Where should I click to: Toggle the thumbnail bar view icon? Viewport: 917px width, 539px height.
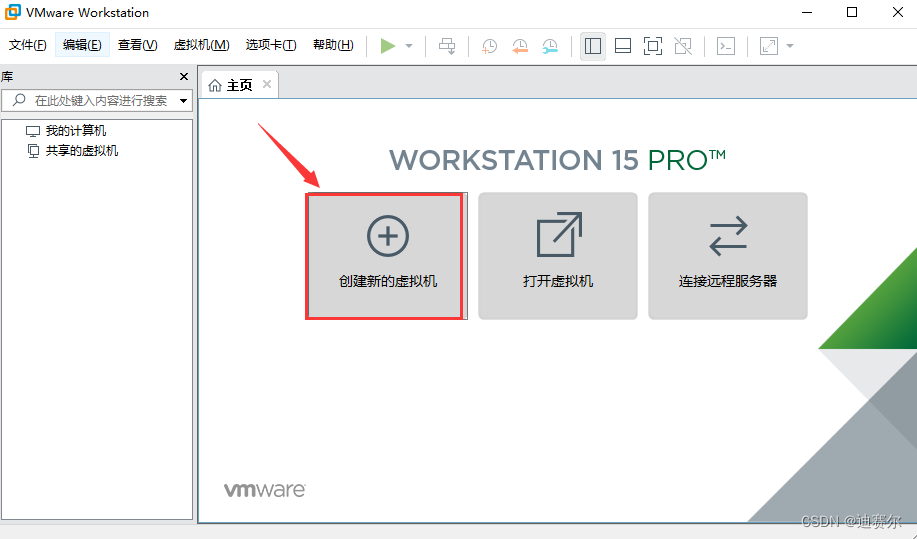click(623, 46)
